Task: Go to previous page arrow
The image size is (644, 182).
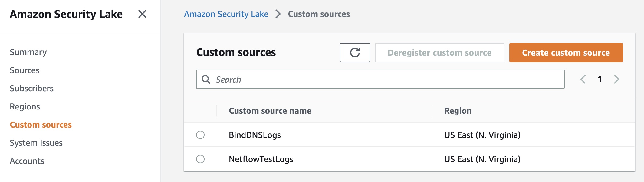Action: click(583, 79)
